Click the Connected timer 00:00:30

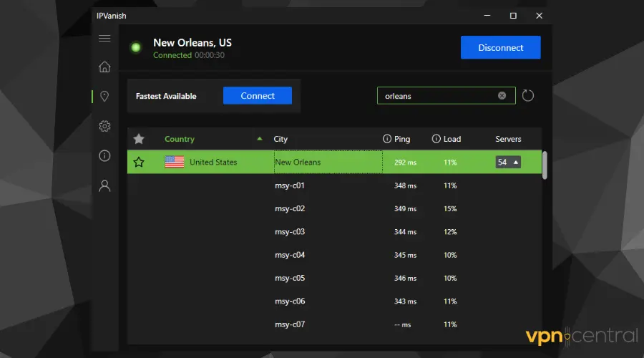coord(210,55)
